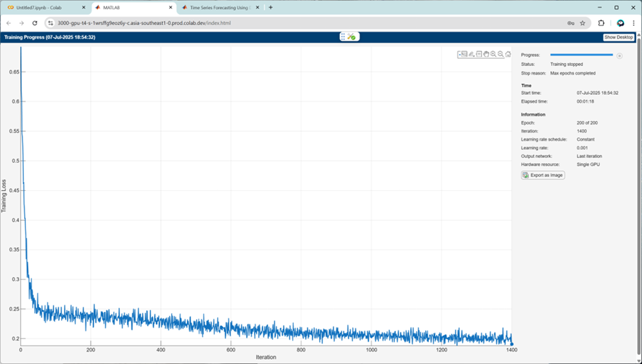The width and height of the screenshot is (642, 364).
Task: Switch to Time Series Forecasting tab
Action: click(x=220, y=7)
